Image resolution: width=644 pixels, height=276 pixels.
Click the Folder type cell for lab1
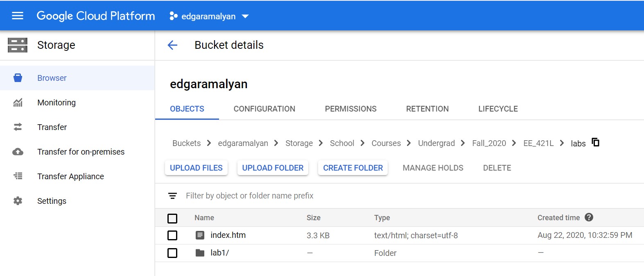[385, 253]
